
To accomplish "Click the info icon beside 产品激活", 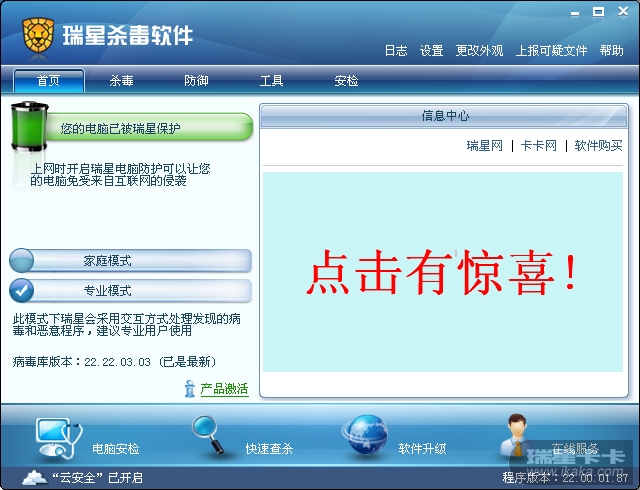I will 190,389.
